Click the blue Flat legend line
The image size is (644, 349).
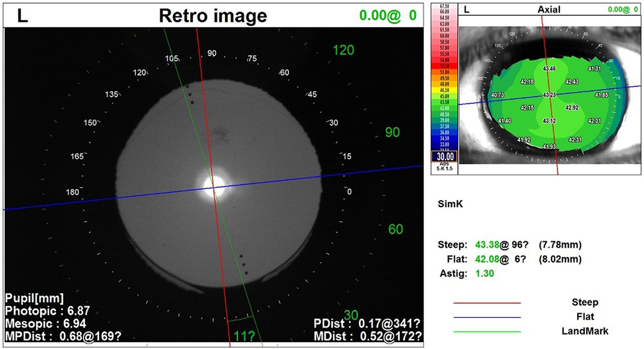(487, 317)
